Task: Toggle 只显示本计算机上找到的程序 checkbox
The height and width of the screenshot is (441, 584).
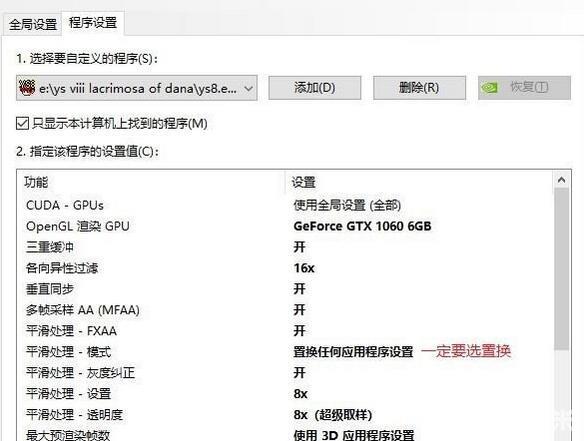Action: [x=22, y=123]
